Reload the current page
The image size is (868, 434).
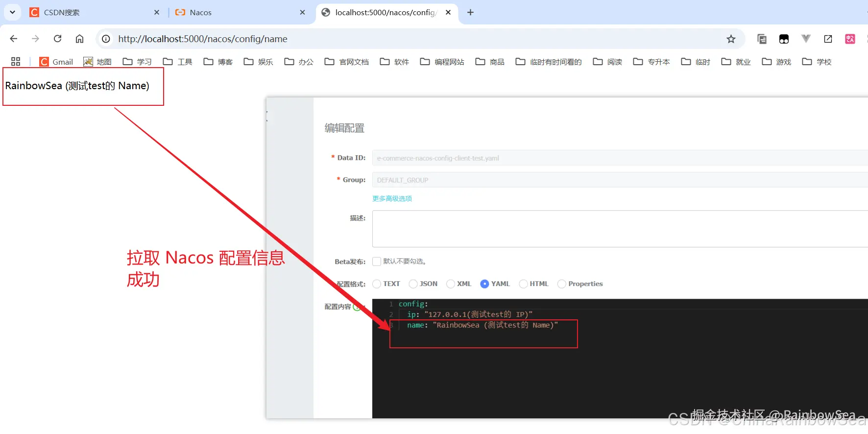57,39
